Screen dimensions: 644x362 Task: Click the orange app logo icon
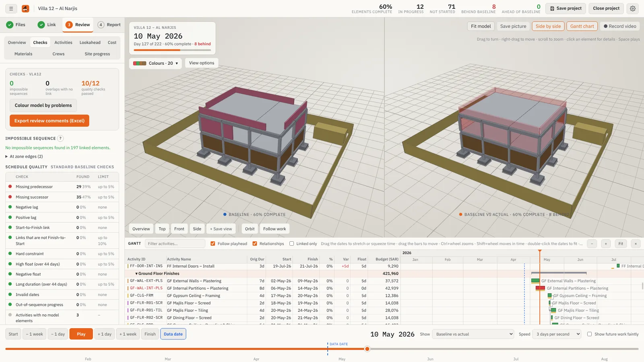point(25,8)
